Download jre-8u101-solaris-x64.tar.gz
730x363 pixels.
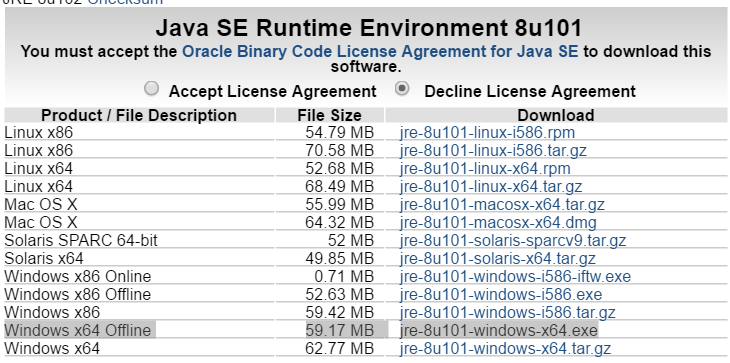click(x=497, y=258)
